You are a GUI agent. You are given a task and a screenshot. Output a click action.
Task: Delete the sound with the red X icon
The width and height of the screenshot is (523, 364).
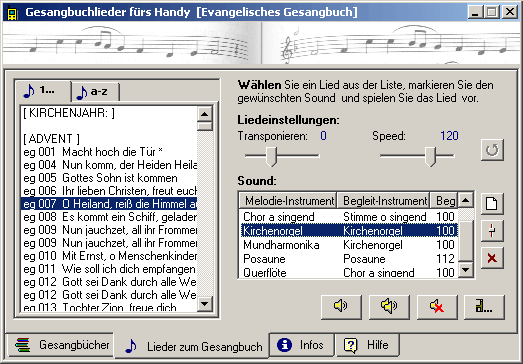(x=492, y=258)
